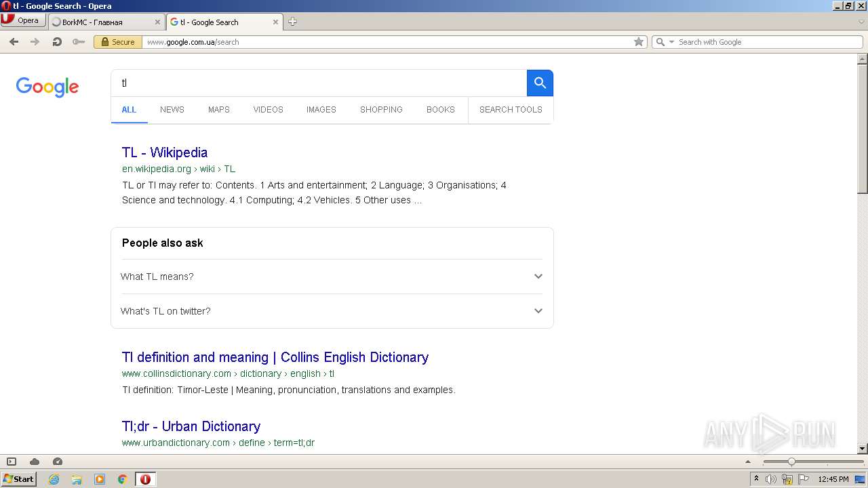
Task: Open Opera Link cloud icon
Action: point(35,462)
